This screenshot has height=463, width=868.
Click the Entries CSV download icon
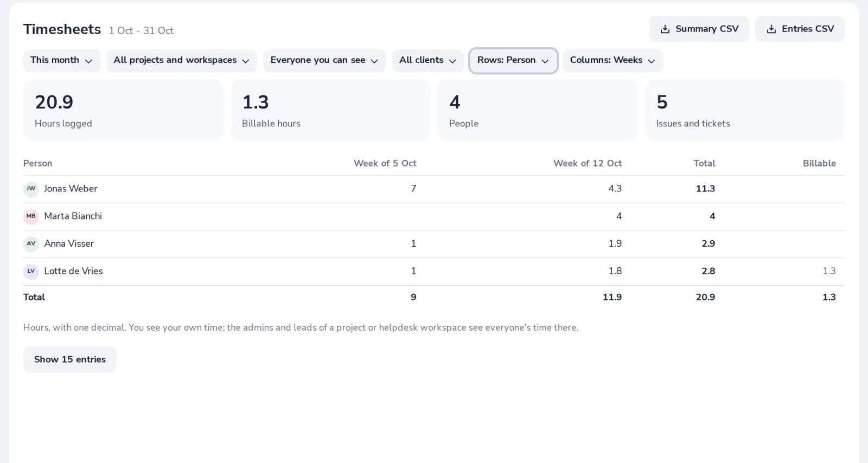[x=771, y=29]
